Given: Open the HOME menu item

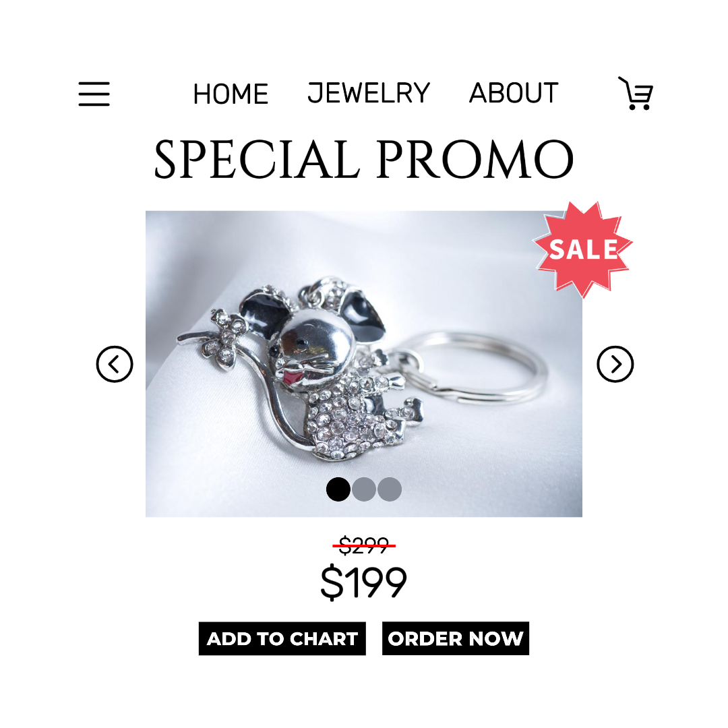Looking at the screenshot, I should point(231,94).
